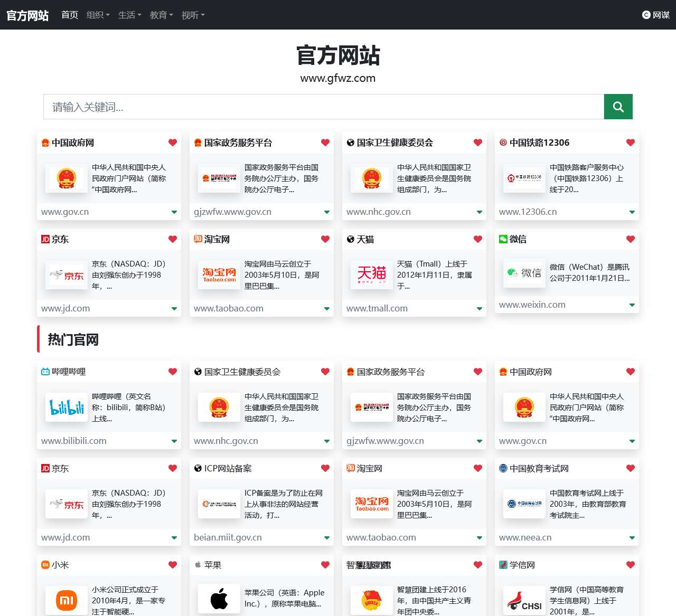Open the 微信 card title link
Screen dimensions: 676x616
click(x=518, y=239)
